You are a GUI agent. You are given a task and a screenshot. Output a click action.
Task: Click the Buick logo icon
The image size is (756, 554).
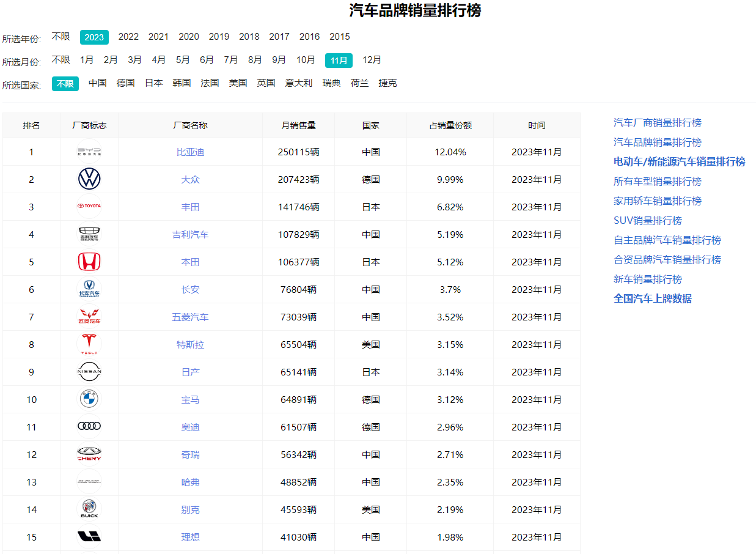pyautogui.click(x=89, y=509)
